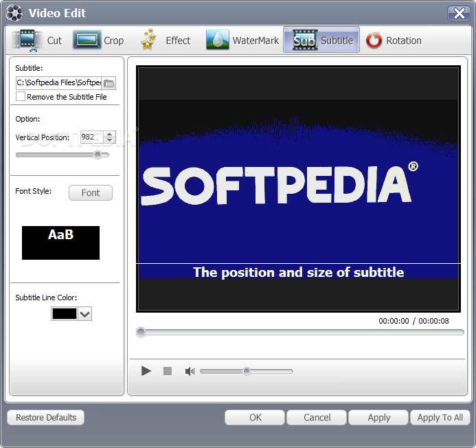Image resolution: width=476 pixels, height=448 pixels.
Task: Open the Cut tab
Action: click(37, 41)
